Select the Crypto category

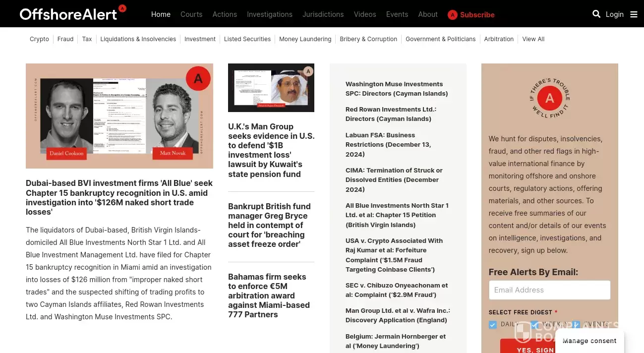(39, 39)
